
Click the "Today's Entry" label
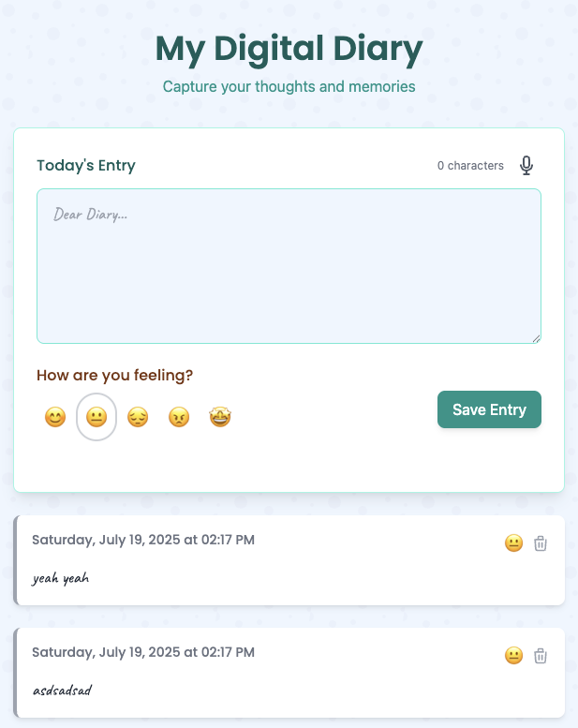(86, 166)
